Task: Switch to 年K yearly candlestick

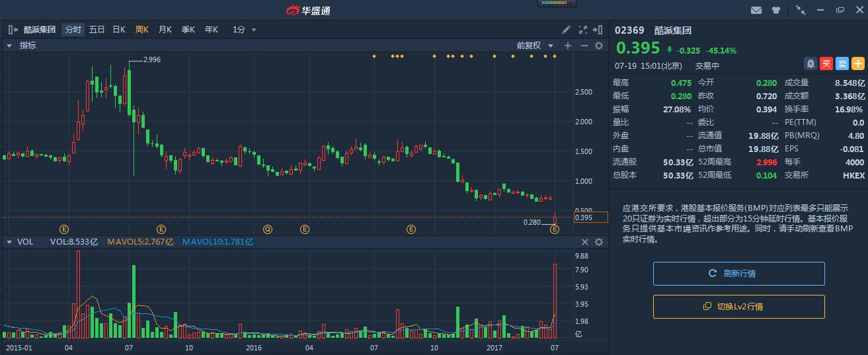Action: [x=211, y=30]
